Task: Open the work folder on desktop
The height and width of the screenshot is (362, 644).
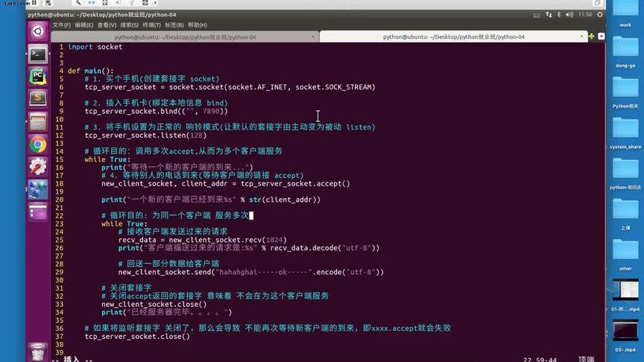Action: [x=625, y=13]
